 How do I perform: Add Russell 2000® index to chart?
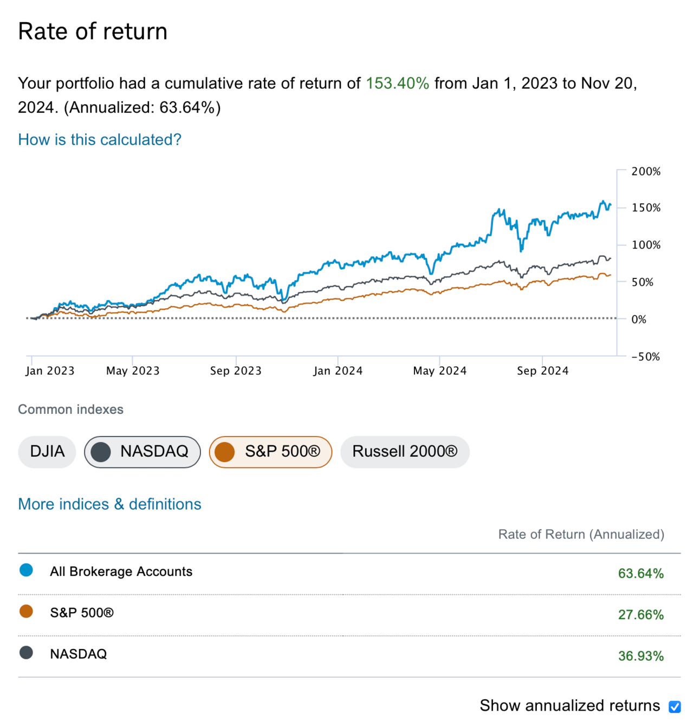[405, 452]
